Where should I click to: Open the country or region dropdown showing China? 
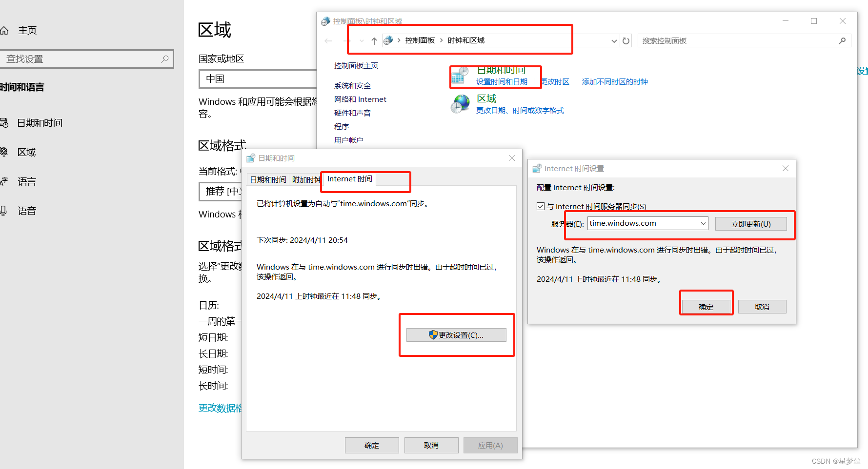point(258,79)
